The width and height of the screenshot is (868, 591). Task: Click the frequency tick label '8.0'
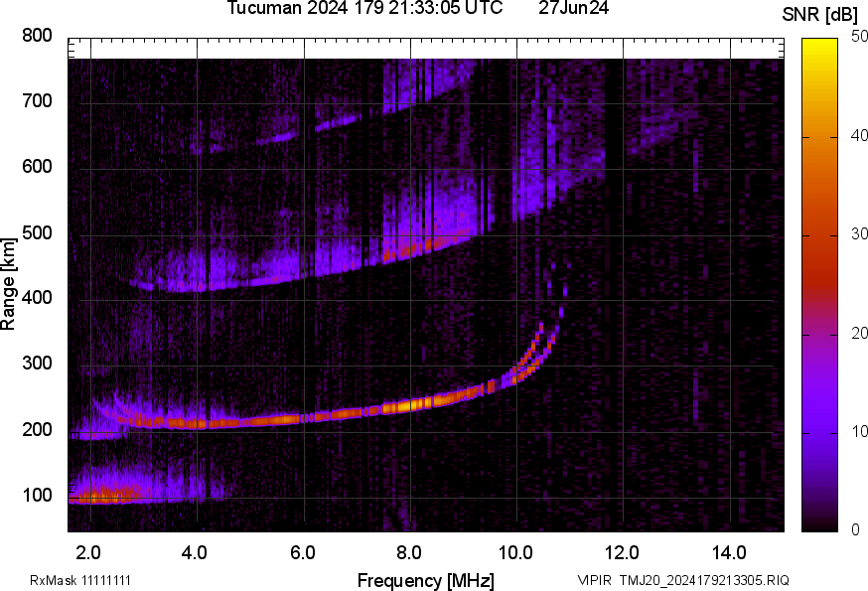point(409,553)
